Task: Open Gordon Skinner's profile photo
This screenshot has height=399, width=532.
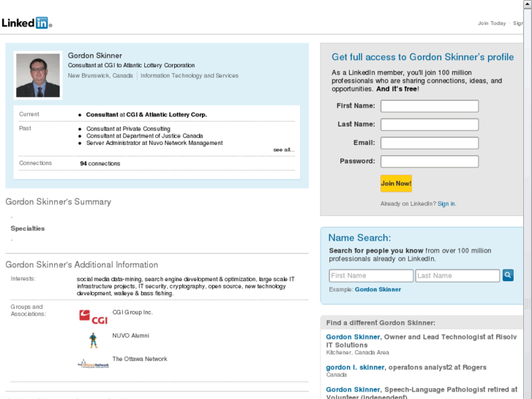Action: point(38,75)
